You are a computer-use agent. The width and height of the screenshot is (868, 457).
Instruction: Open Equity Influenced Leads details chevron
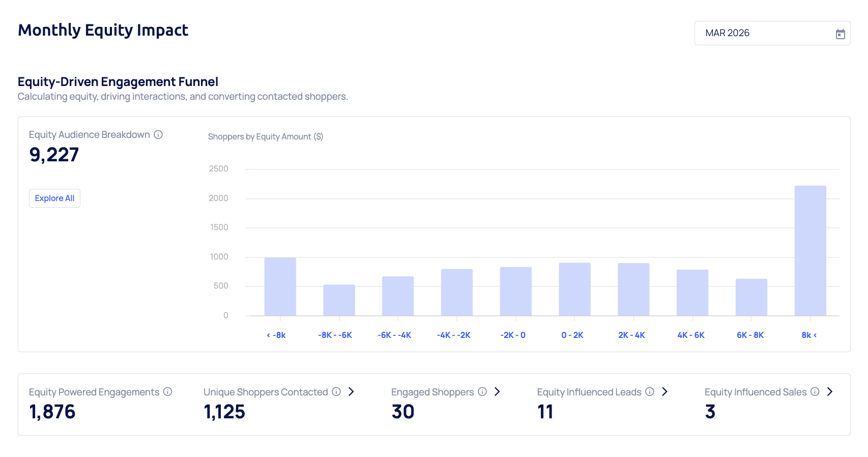point(664,391)
